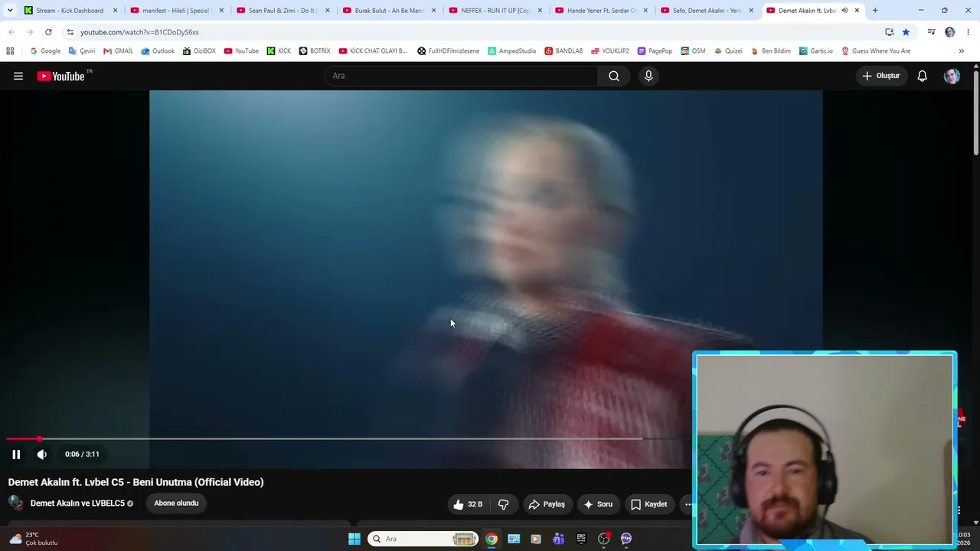Open the Google bookmark

(45, 51)
